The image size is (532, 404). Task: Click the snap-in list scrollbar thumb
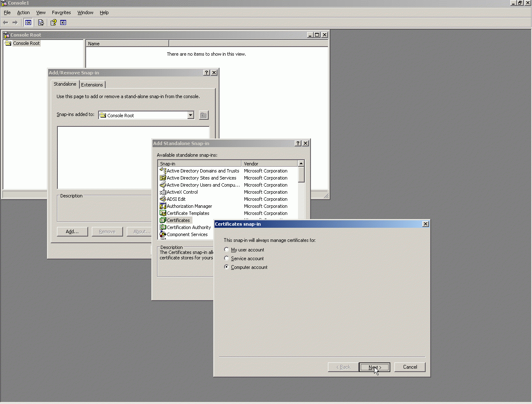301,175
